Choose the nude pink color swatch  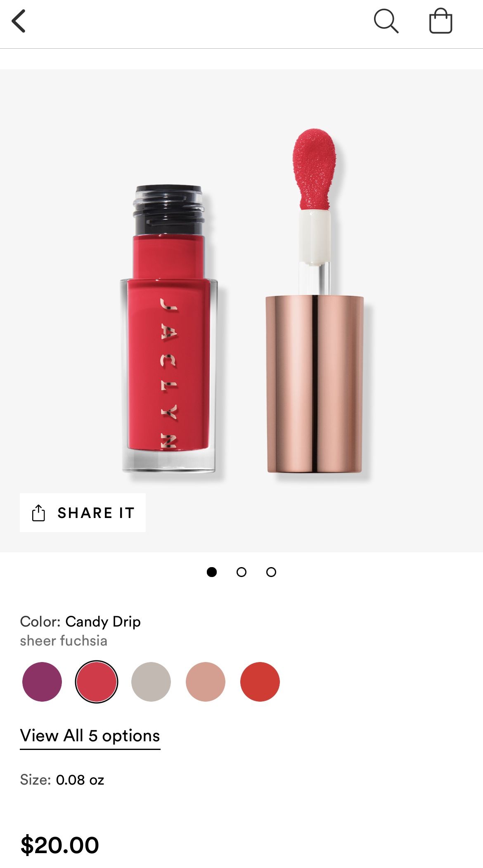point(206,682)
